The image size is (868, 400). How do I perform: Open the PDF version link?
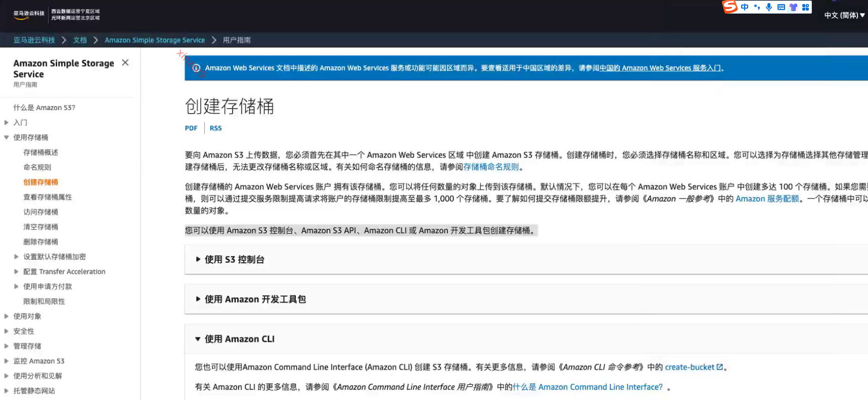coord(191,128)
